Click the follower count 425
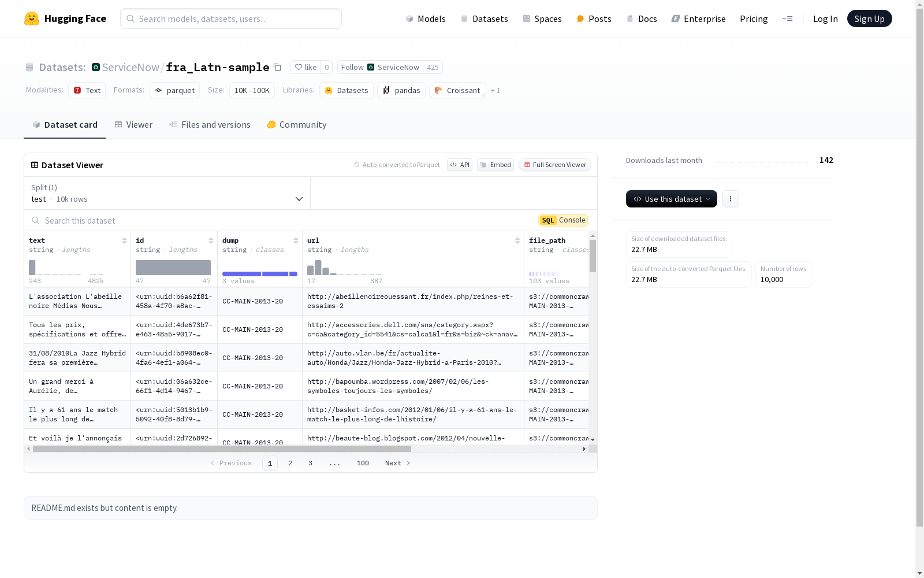924x578 pixels. click(433, 67)
